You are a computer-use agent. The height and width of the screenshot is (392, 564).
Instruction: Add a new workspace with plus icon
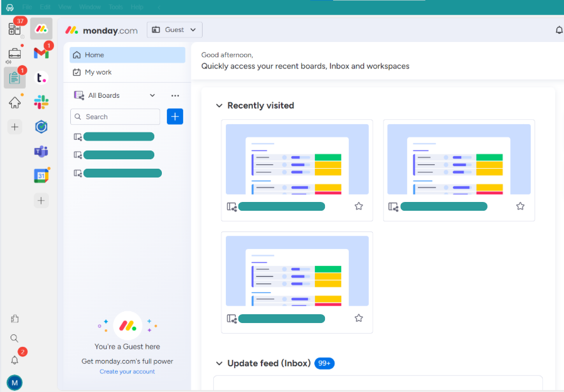click(x=15, y=127)
